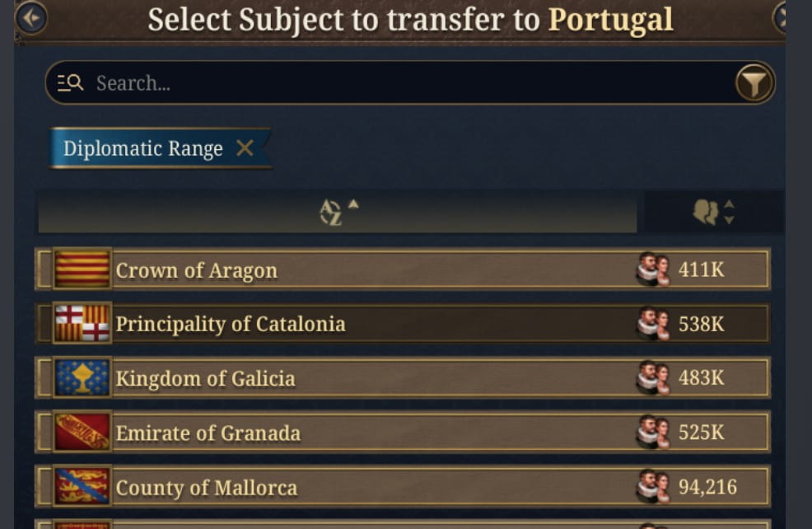812x529 pixels.
Task: Choose the Emirate of Granada entry
Action: (x=371, y=433)
